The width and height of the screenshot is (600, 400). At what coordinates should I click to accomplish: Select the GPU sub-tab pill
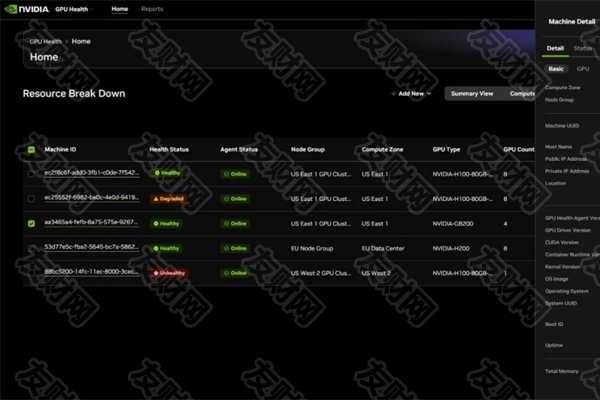tap(583, 69)
